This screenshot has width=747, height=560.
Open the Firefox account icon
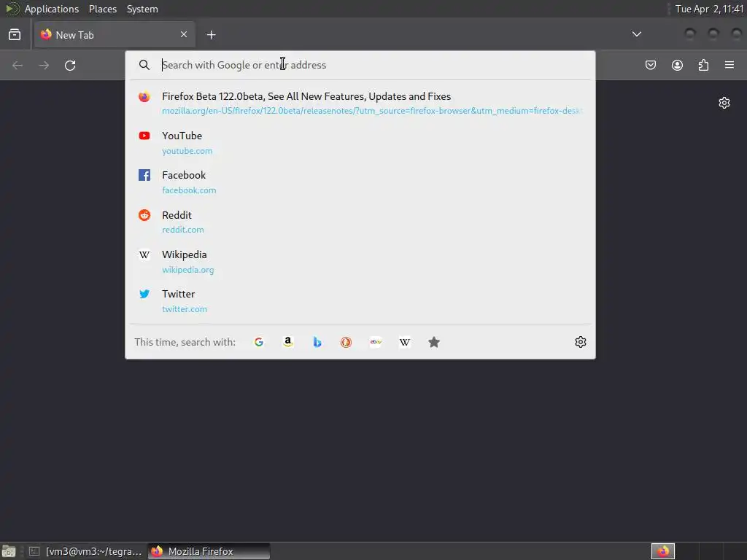(677, 65)
